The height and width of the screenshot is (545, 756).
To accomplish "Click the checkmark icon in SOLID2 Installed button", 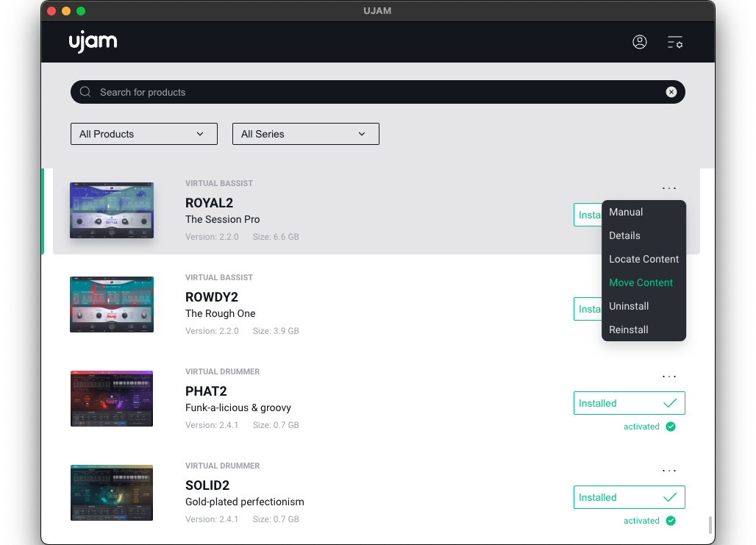I will tap(670, 497).
